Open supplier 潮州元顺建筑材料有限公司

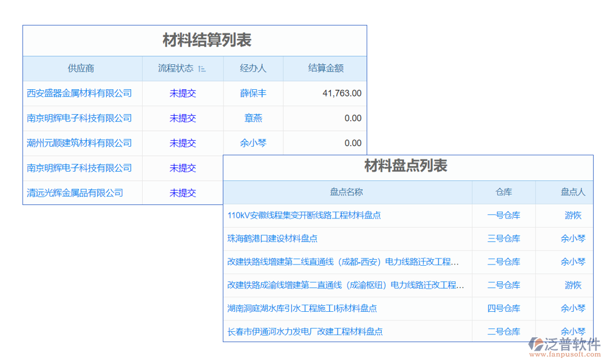click(x=80, y=143)
